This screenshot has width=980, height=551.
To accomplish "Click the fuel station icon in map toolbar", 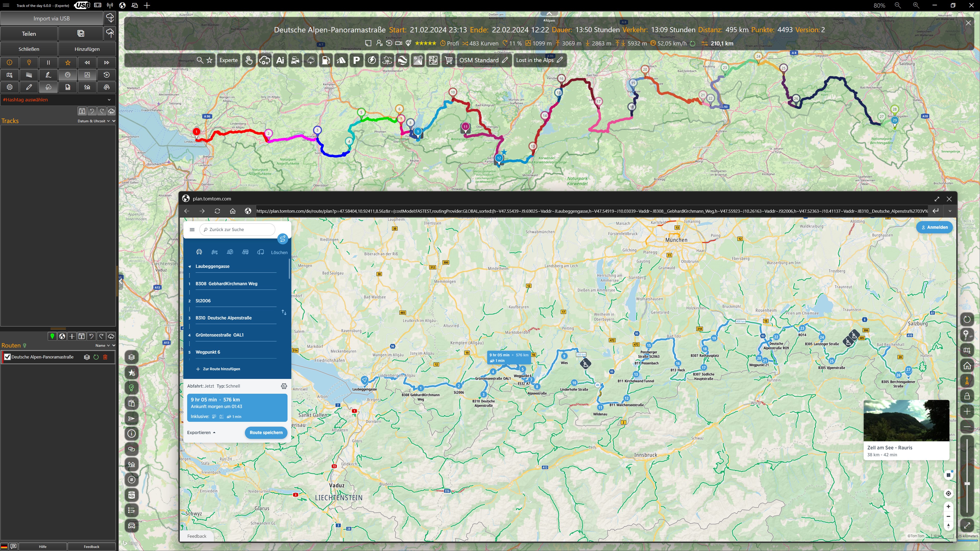I will [326, 60].
